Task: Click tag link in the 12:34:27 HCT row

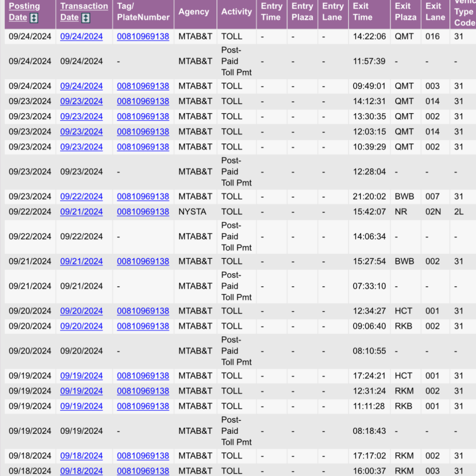Action: tap(143, 311)
